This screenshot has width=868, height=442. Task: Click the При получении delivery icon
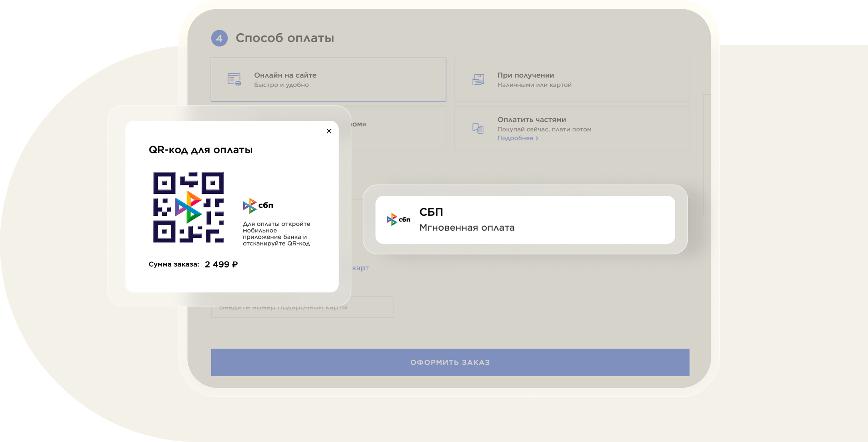coord(478,79)
